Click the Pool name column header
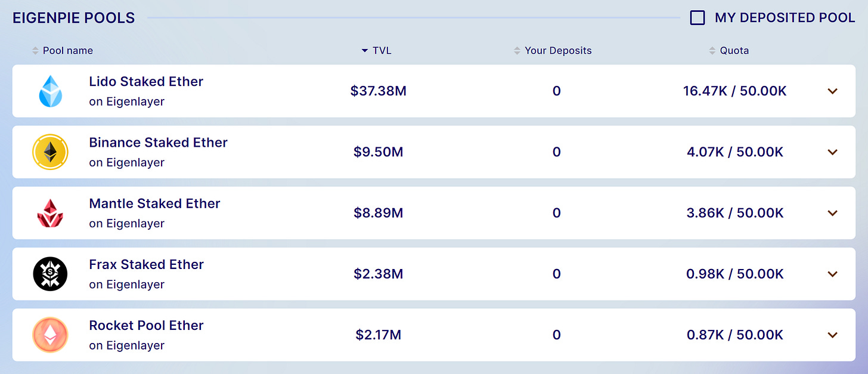The width and height of the screenshot is (868, 374). (68, 51)
